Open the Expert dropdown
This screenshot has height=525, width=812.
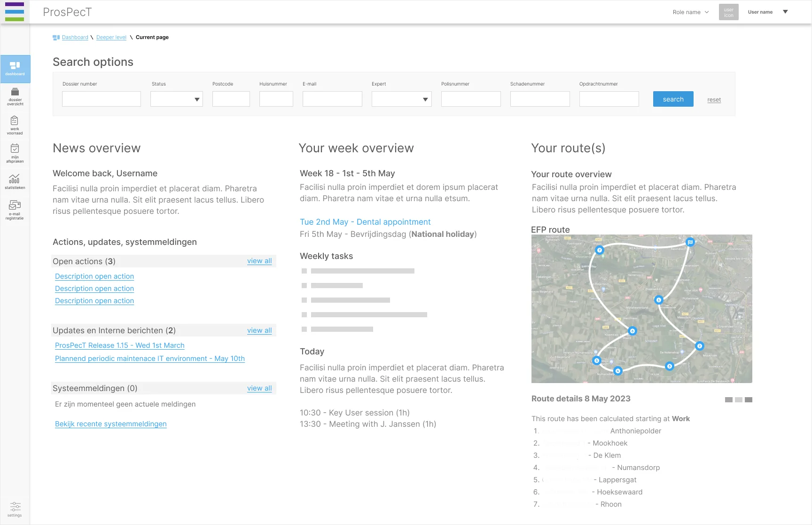pos(402,99)
